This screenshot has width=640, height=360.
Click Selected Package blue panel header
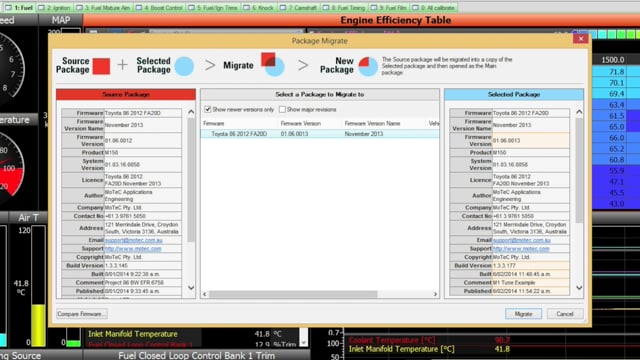(x=514, y=94)
